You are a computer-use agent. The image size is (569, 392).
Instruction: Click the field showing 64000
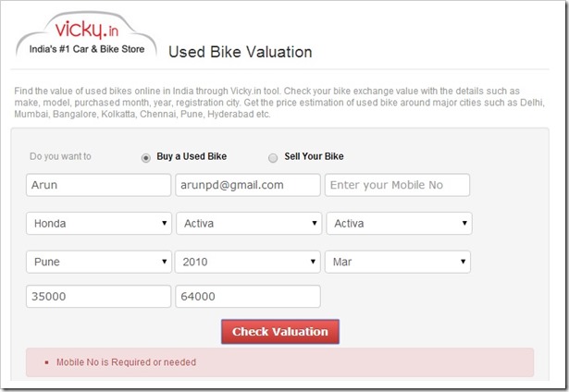click(247, 297)
